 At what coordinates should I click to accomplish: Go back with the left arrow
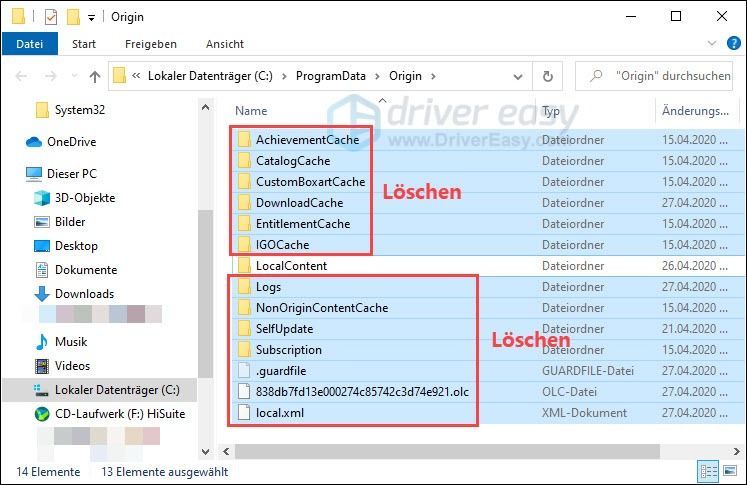tap(21, 76)
